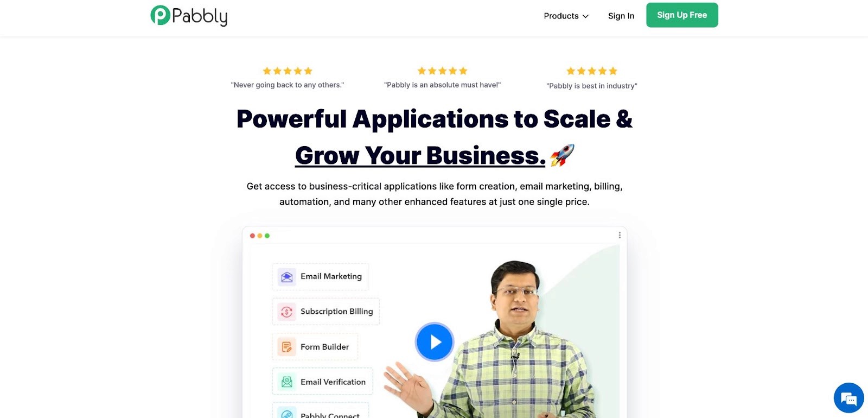Viewport: 868px width, 418px height.
Task: Open the Products dropdown menu
Action: pyautogui.click(x=566, y=16)
